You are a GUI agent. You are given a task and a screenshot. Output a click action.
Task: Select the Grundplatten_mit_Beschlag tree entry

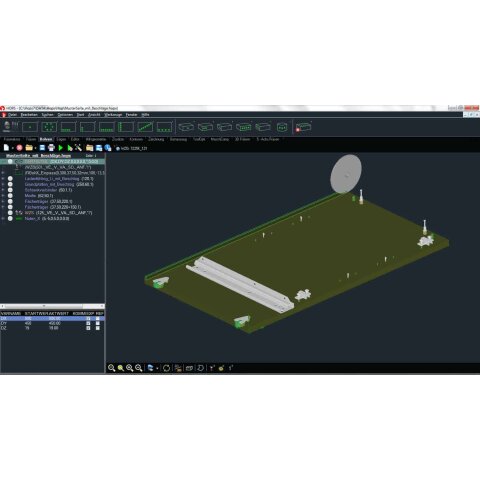point(49,184)
